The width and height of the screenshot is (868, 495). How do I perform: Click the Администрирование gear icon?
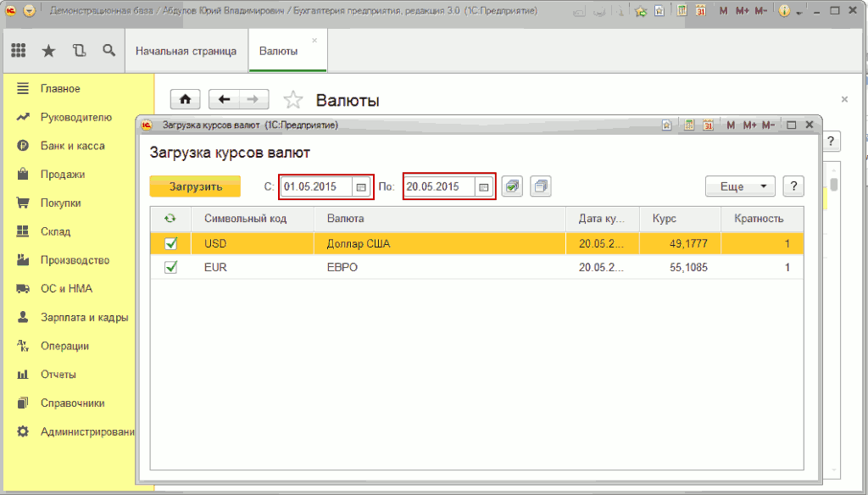click(x=23, y=431)
